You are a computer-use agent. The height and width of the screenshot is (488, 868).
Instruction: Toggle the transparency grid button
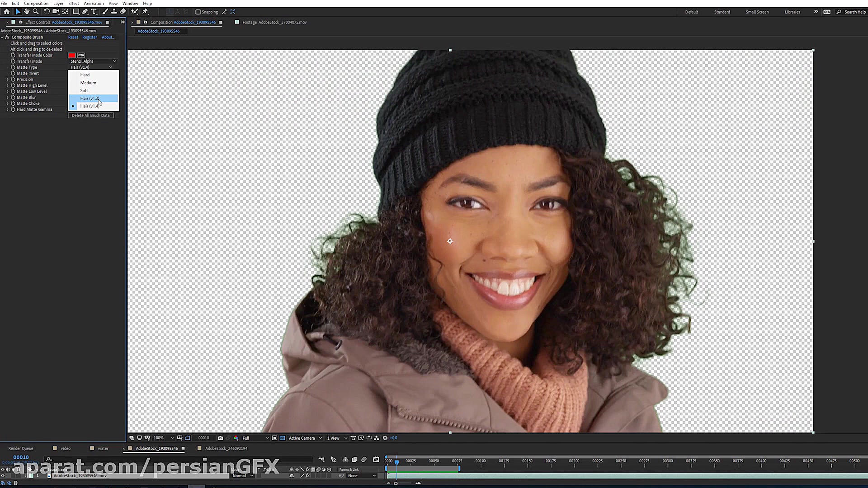[x=283, y=438]
